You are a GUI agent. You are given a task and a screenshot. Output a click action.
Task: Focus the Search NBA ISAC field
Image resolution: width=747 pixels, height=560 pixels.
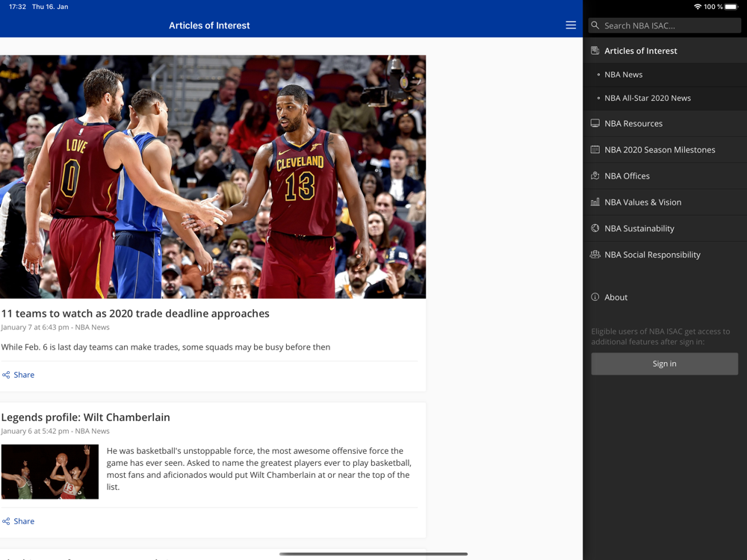pos(665,25)
